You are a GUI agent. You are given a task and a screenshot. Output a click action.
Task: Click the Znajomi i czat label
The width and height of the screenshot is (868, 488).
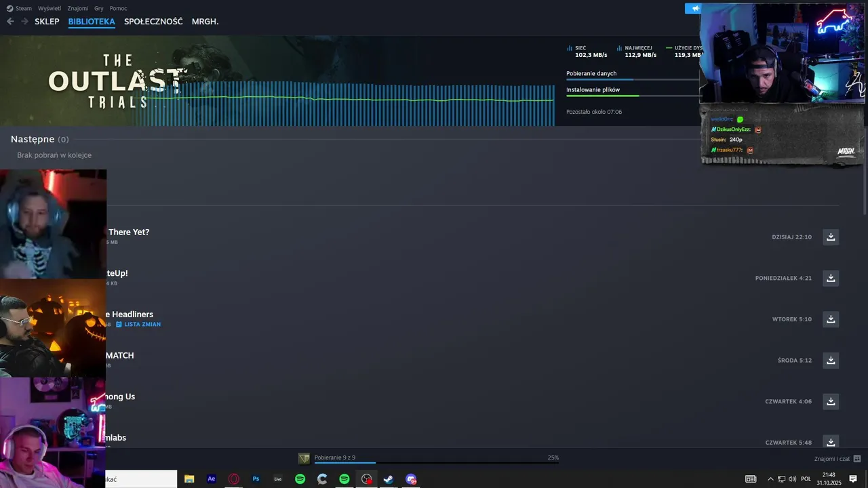[832, 459]
